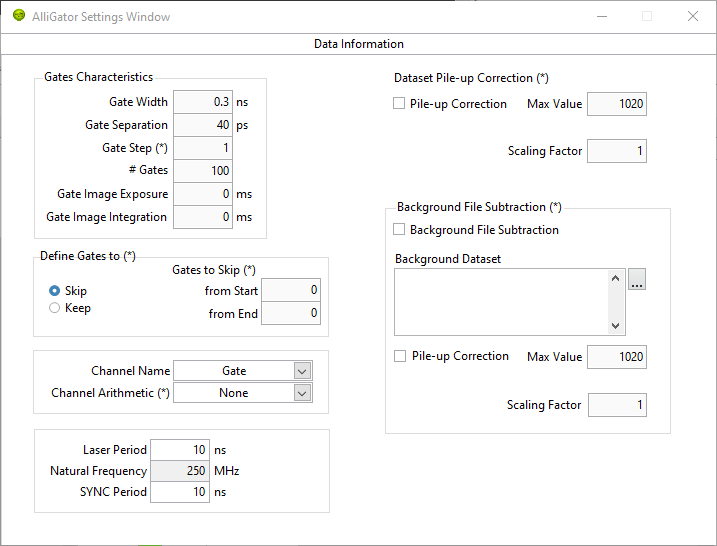Click the from End input field

pyautogui.click(x=291, y=313)
